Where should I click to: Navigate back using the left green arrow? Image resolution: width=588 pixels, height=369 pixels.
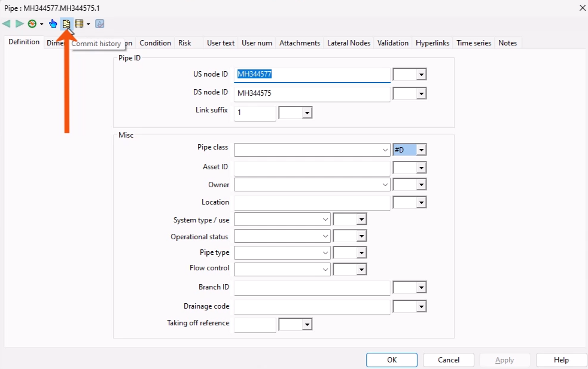[6, 23]
